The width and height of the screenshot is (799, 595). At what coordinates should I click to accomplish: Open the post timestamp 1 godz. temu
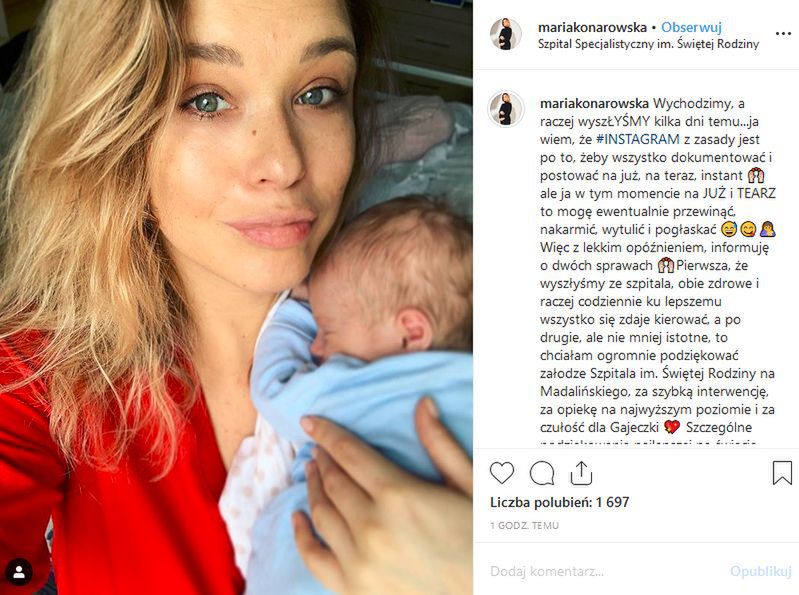[x=524, y=525]
